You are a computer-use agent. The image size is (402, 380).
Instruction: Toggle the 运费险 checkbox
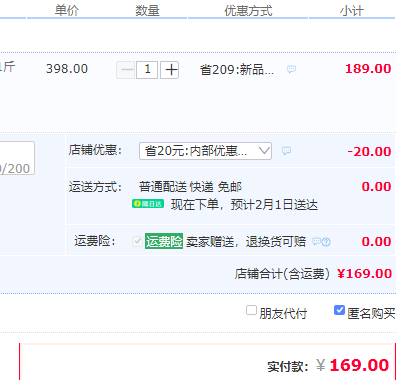pos(137,241)
